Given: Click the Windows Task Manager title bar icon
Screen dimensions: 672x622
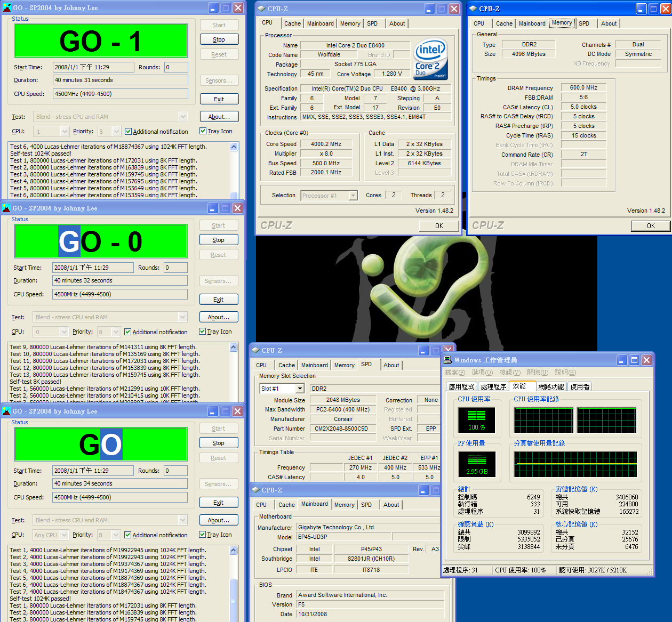Looking at the screenshot, I should click(447, 360).
